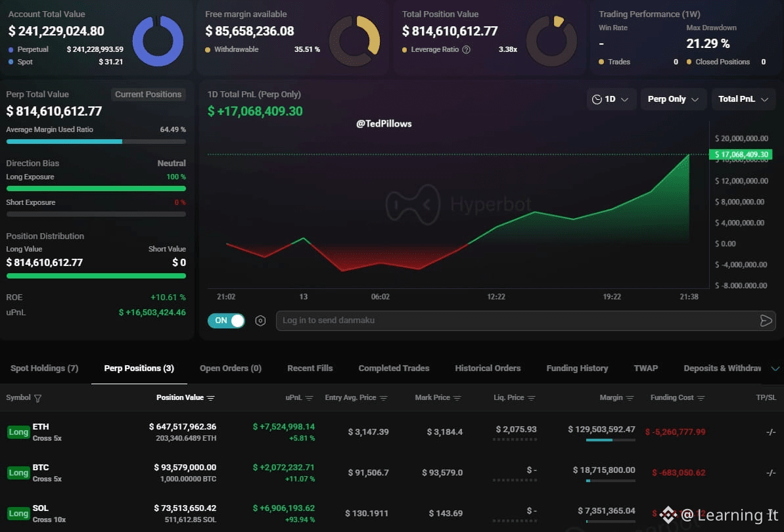
Task: Click the Symbol column filter funnel icon
Action: [x=37, y=398]
